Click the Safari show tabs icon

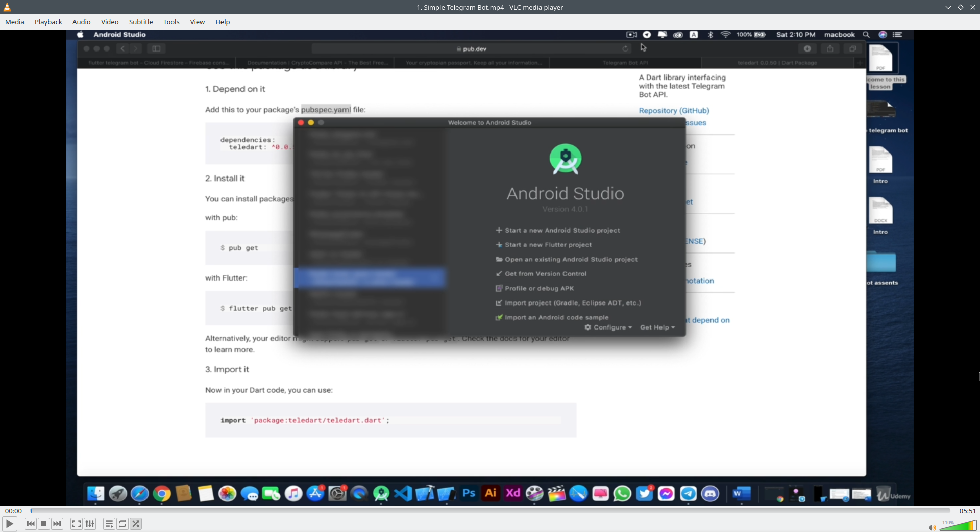point(852,48)
